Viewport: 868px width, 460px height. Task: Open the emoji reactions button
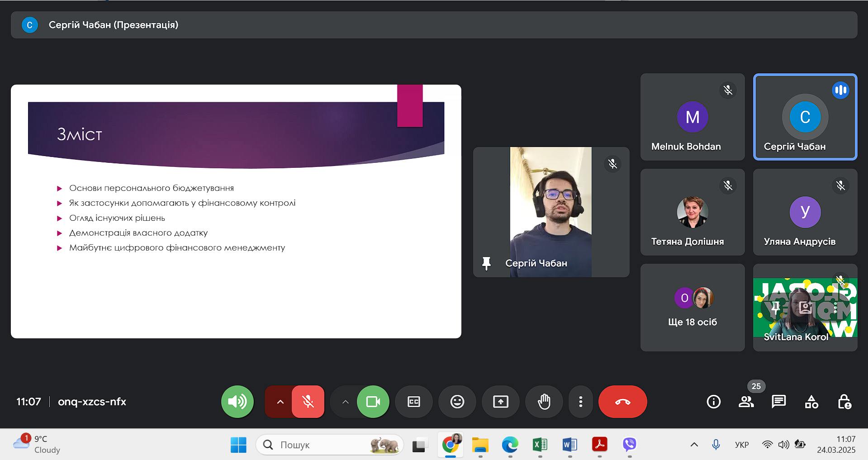(x=457, y=402)
